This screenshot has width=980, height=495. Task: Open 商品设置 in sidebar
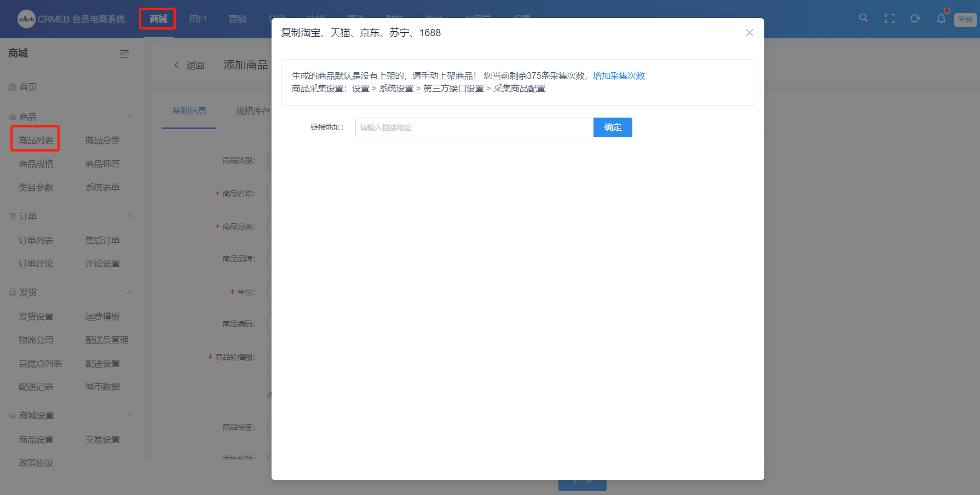point(36,440)
